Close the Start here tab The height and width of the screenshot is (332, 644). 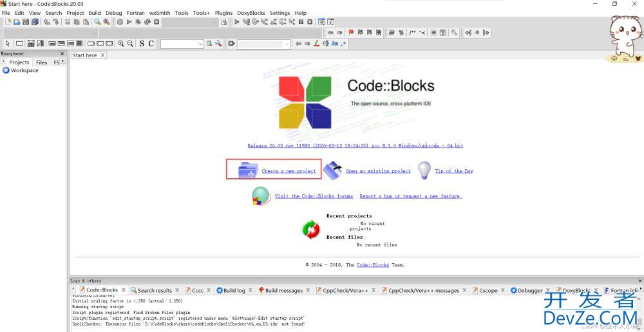(x=102, y=55)
